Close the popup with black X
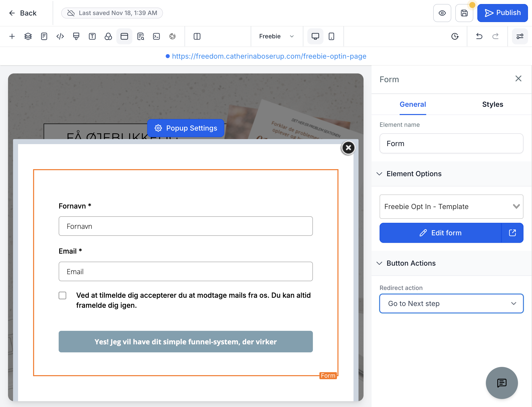 348,148
